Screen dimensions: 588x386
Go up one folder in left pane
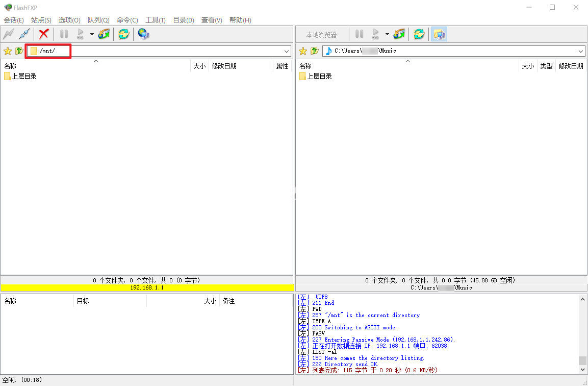click(x=19, y=51)
